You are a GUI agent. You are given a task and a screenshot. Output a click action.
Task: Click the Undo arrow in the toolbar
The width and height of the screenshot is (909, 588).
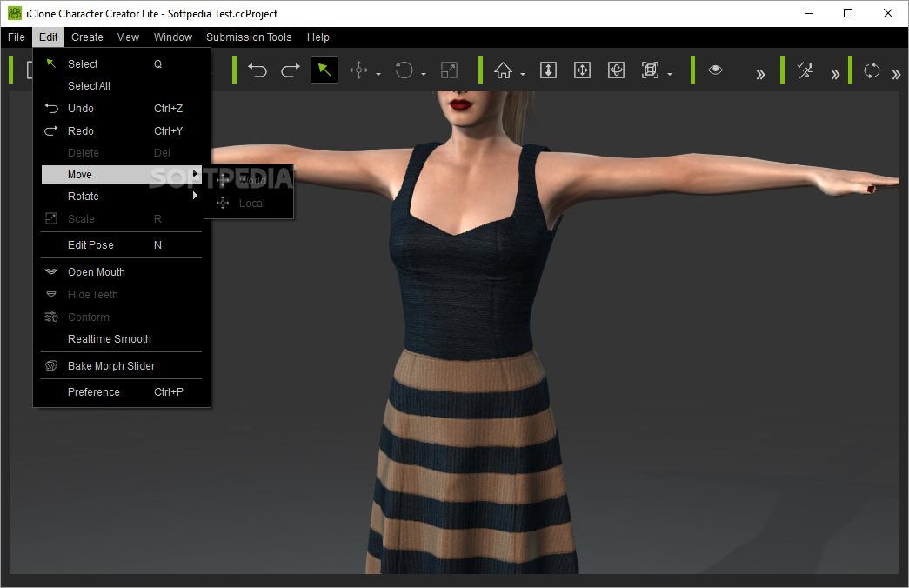[257, 70]
